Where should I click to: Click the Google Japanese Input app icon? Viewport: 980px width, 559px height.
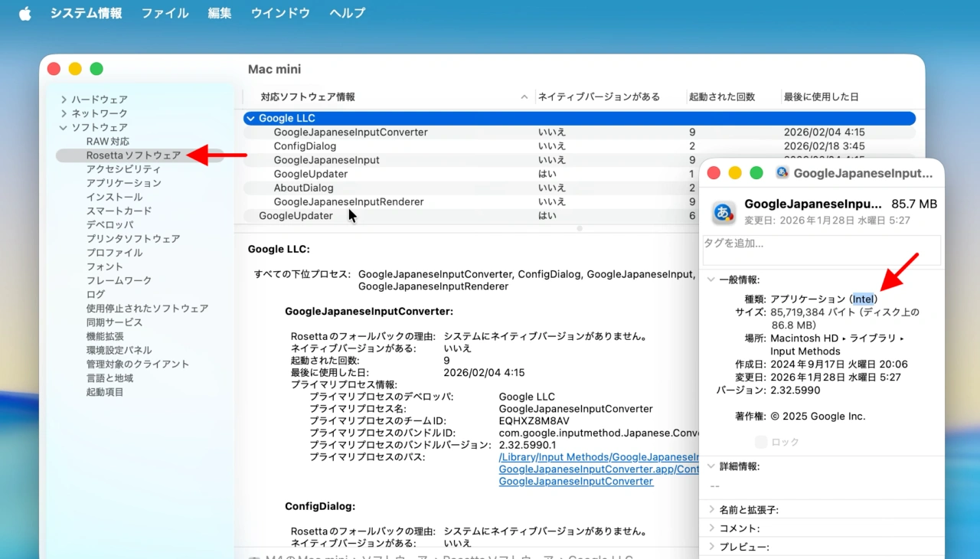(723, 212)
